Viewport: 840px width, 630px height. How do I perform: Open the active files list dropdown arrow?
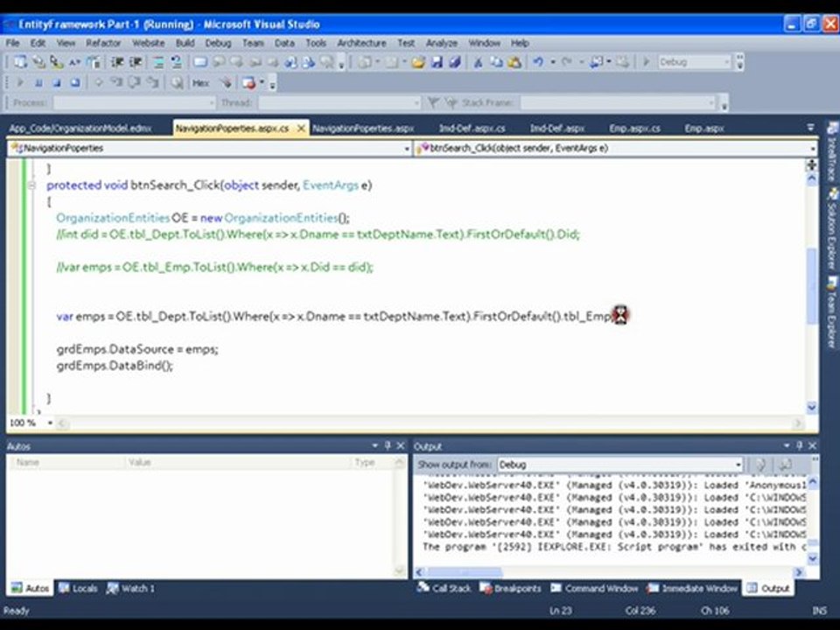click(x=810, y=128)
